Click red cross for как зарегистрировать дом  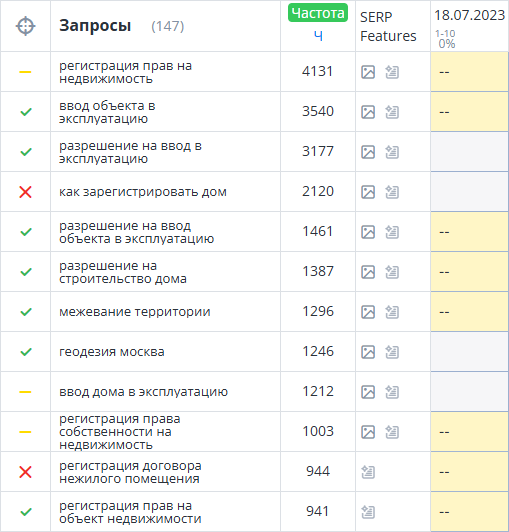(x=25, y=192)
